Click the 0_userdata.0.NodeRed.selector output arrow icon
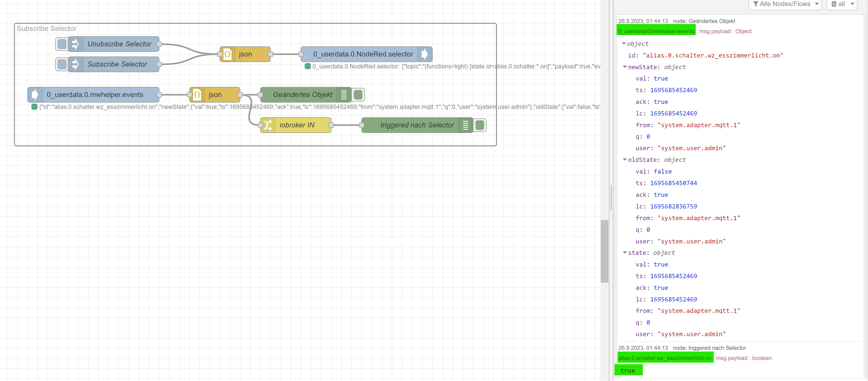The height and width of the screenshot is (381, 868). coord(425,54)
